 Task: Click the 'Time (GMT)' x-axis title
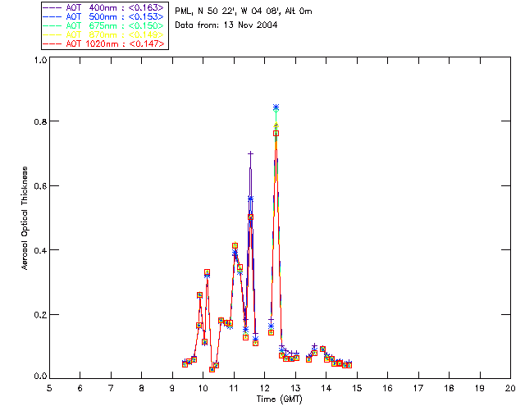[279, 399]
